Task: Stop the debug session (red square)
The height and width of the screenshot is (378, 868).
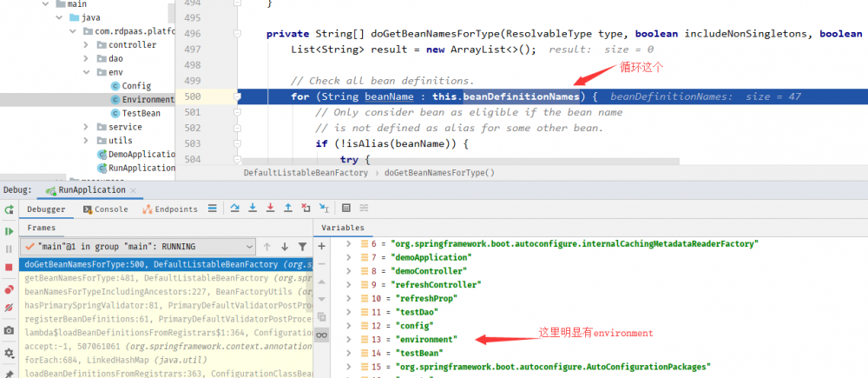Action: (9, 267)
